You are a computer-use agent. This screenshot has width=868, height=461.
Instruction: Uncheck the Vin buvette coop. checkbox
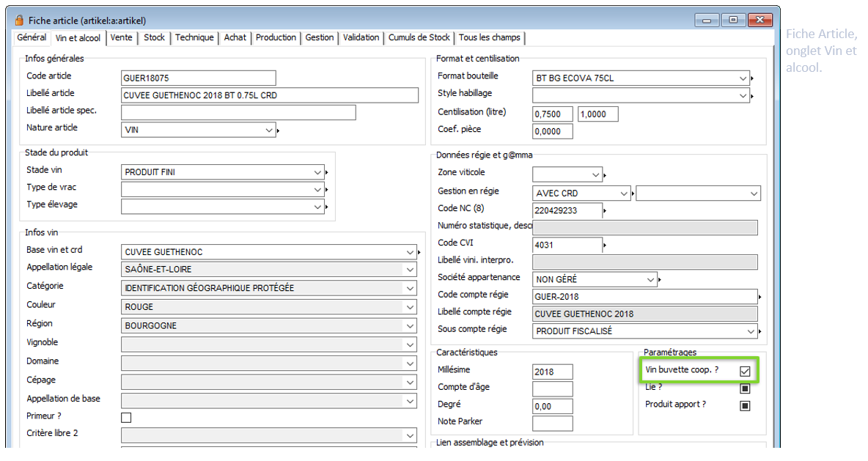click(745, 371)
